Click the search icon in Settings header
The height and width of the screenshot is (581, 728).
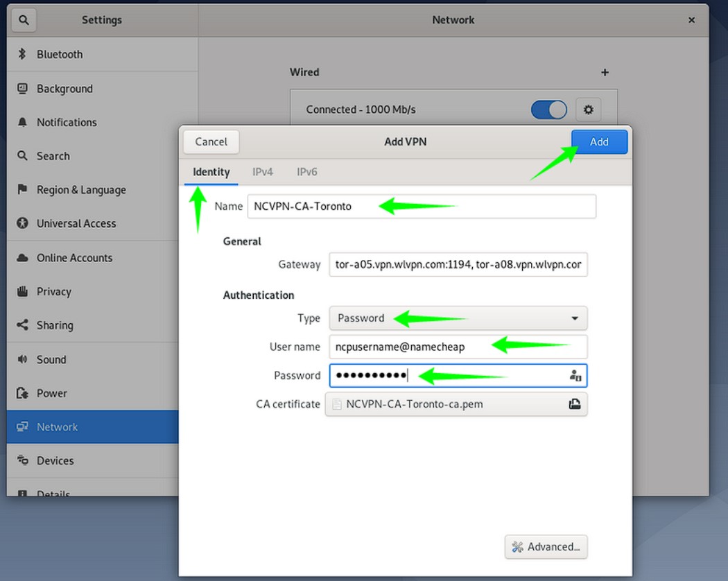pyautogui.click(x=24, y=20)
